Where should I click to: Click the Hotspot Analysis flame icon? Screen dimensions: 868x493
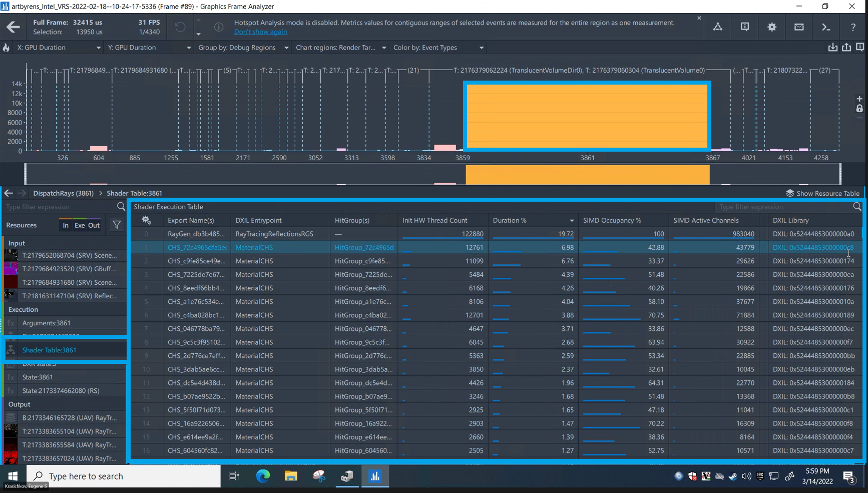point(6,48)
